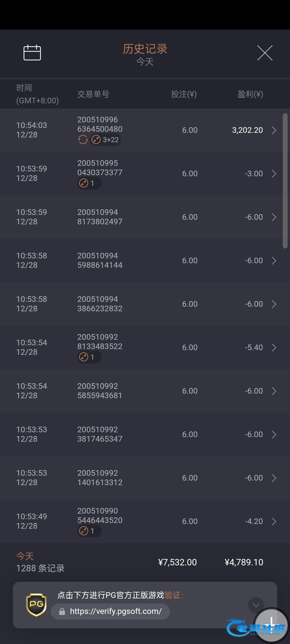Tap the 历史记录 title header
Screen dimensions: 290x644
tap(145, 49)
